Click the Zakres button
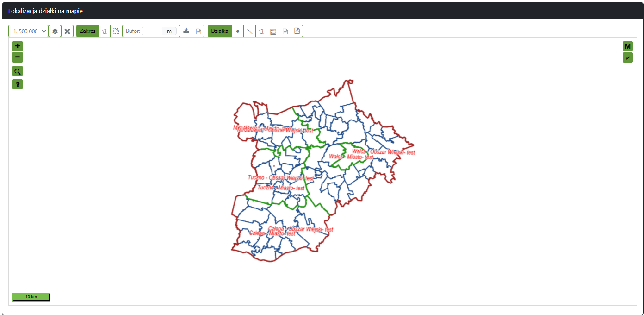 coord(87,31)
